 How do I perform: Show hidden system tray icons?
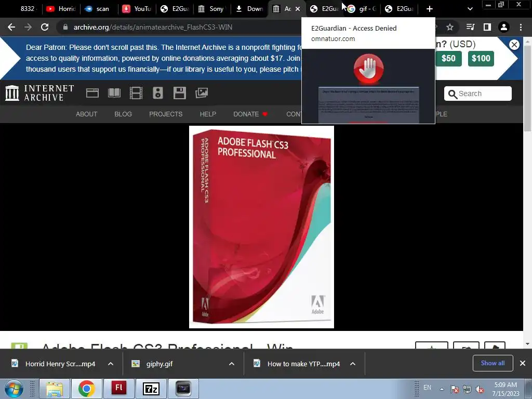point(442,389)
